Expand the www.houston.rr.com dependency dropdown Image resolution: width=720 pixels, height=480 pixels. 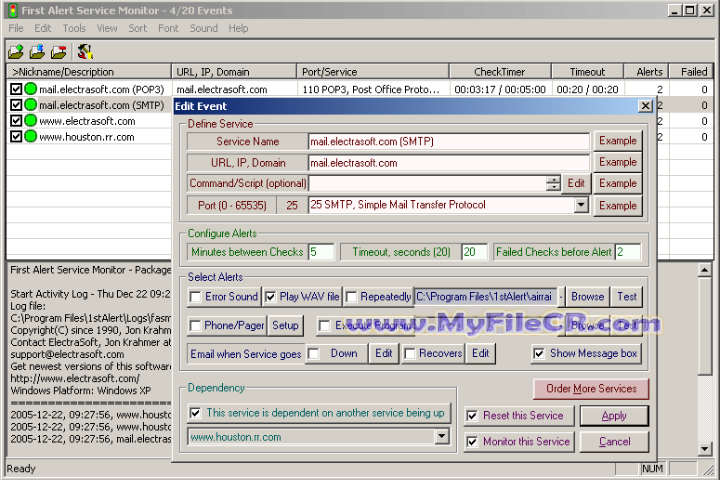point(442,436)
